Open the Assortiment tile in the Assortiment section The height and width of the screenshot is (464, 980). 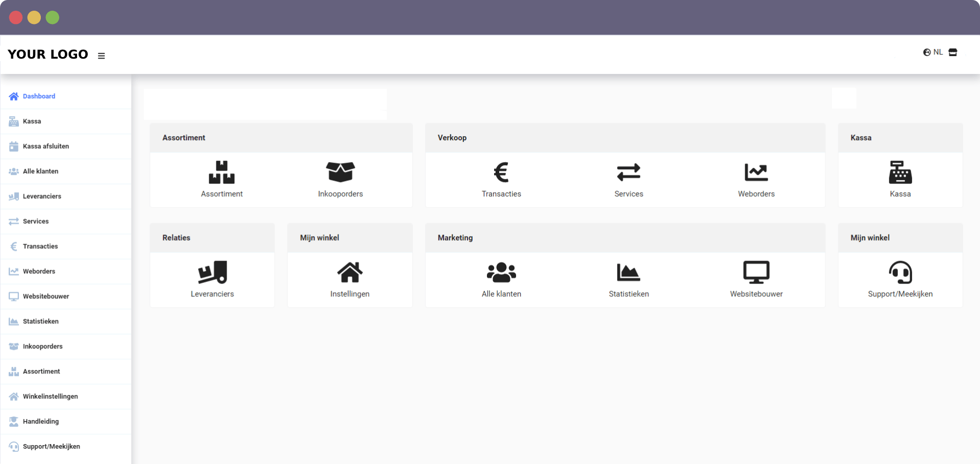pyautogui.click(x=222, y=178)
